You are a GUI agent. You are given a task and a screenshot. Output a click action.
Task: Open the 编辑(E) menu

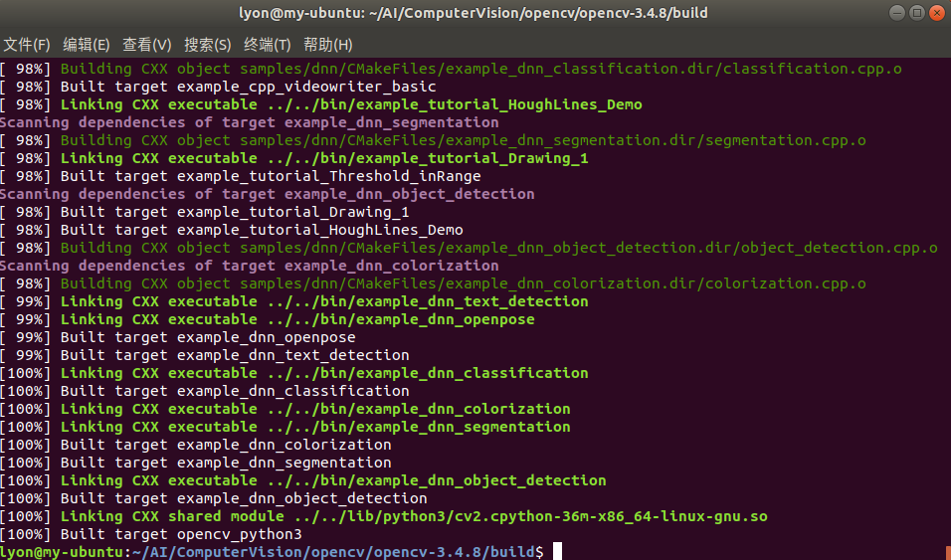87,45
